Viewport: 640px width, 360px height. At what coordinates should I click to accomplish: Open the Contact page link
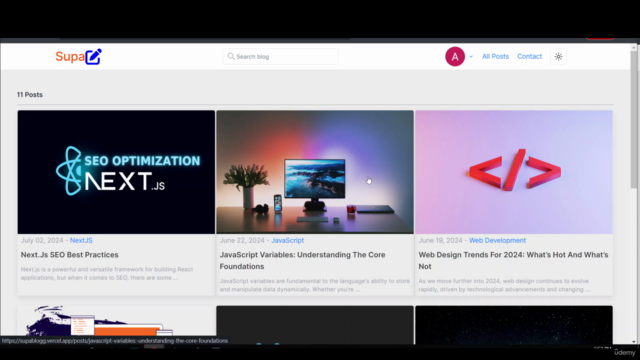click(529, 56)
